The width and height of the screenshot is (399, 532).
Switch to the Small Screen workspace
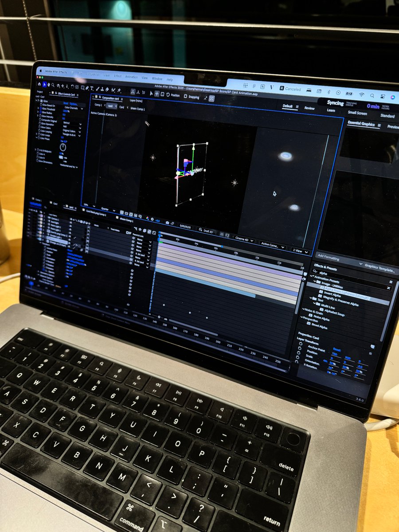click(357, 113)
